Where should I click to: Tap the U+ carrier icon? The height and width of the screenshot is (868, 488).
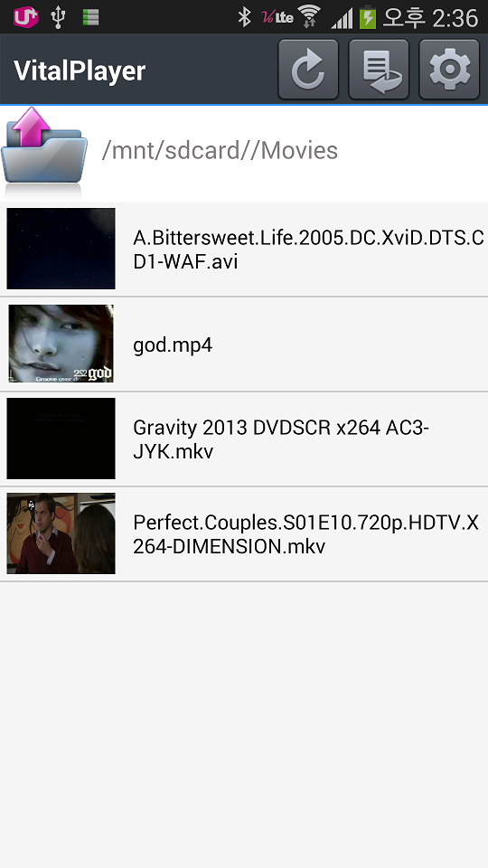(x=25, y=16)
